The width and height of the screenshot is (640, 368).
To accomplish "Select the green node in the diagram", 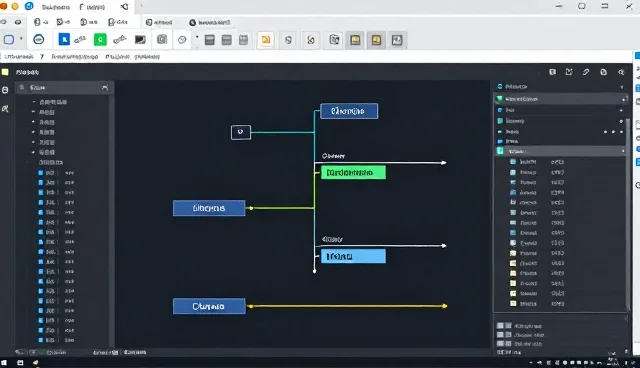I will pyautogui.click(x=353, y=173).
